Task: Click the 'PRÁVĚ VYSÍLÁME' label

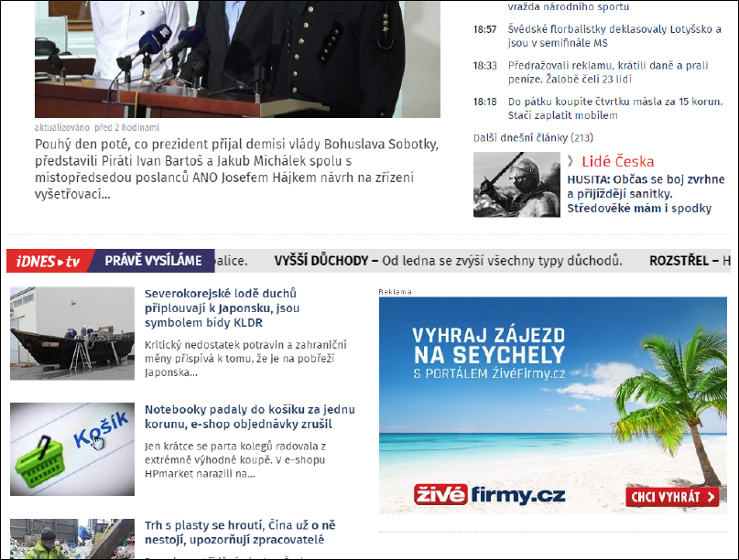Action: click(x=153, y=261)
